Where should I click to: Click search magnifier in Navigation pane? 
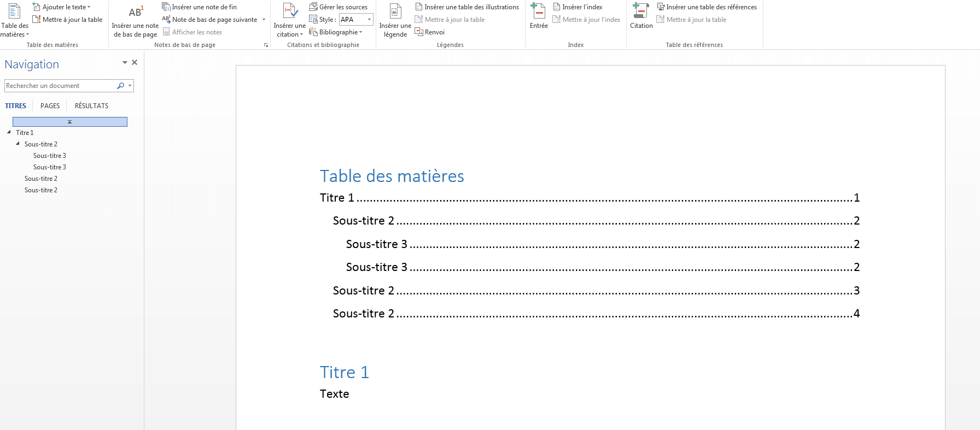(x=120, y=86)
